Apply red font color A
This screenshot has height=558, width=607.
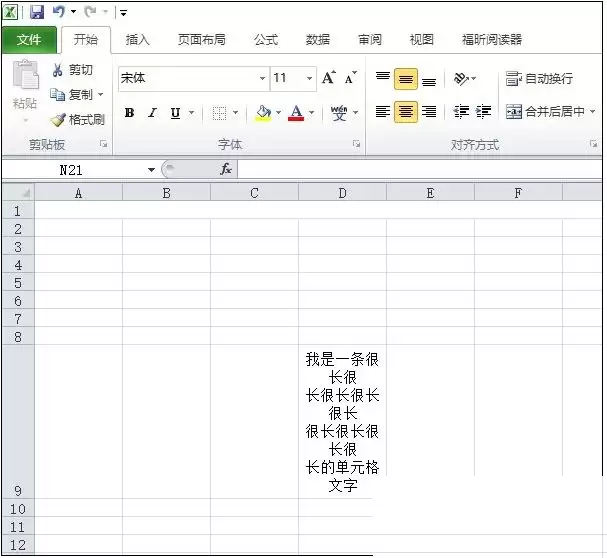[296, 113]
